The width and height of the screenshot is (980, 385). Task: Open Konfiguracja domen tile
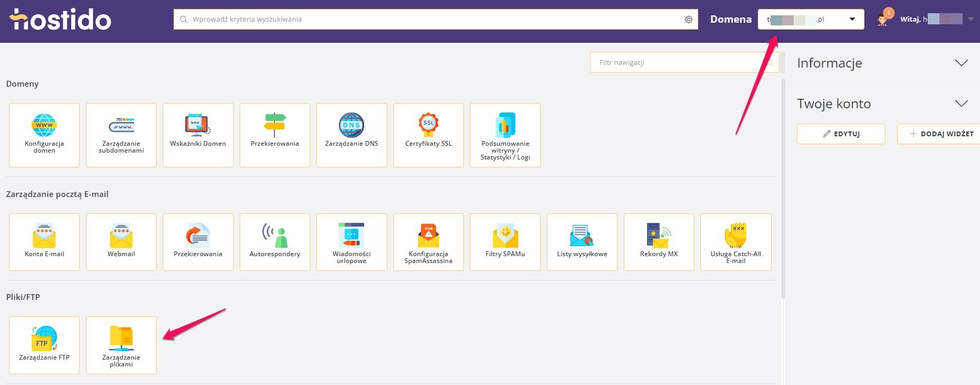(44, 135)
